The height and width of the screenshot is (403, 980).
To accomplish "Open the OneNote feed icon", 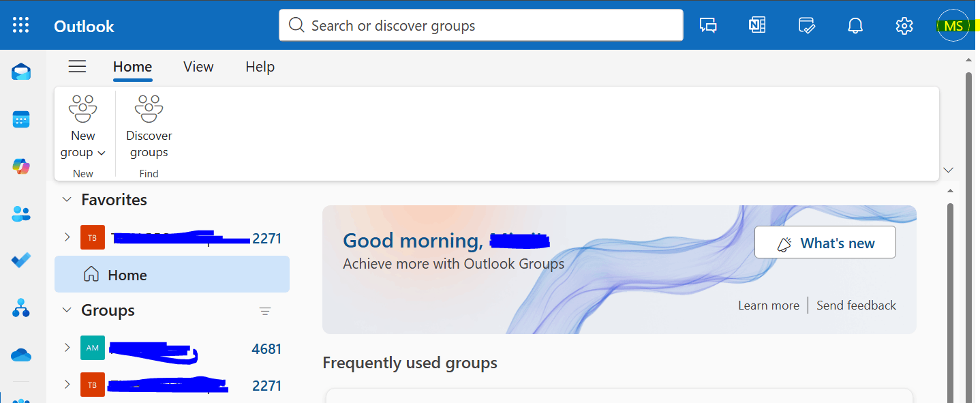I will [x=757, y=26].
